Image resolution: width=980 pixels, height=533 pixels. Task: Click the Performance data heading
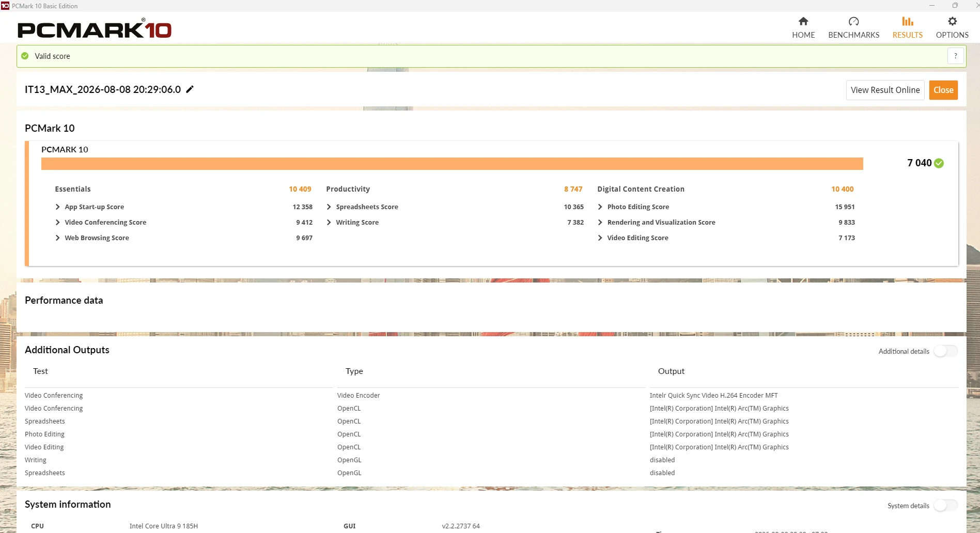click(64, 301)
